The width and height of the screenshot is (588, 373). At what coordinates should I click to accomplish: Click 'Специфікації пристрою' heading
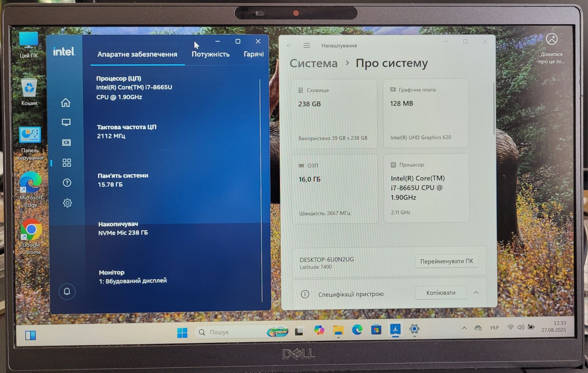tap(351, 294)
